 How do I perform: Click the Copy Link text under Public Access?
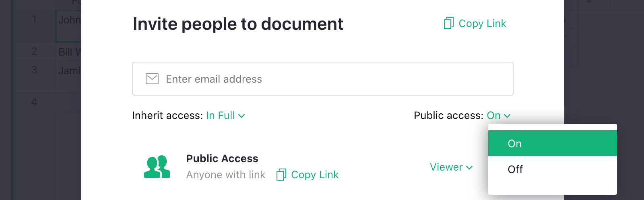(315, 175)
